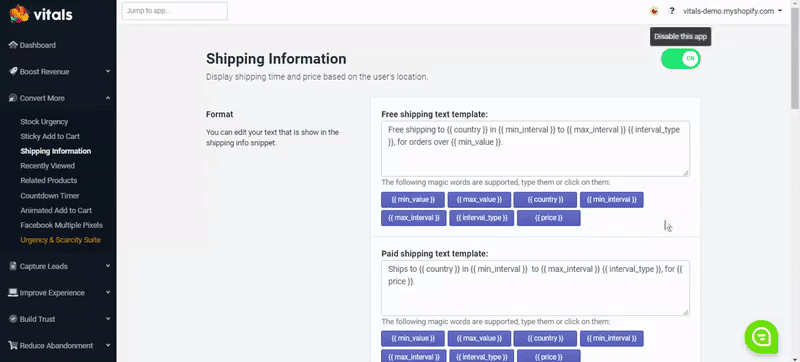Click the Dashboard home icon
The width and height of the screenshot is (800, 362).
[13, 45]
